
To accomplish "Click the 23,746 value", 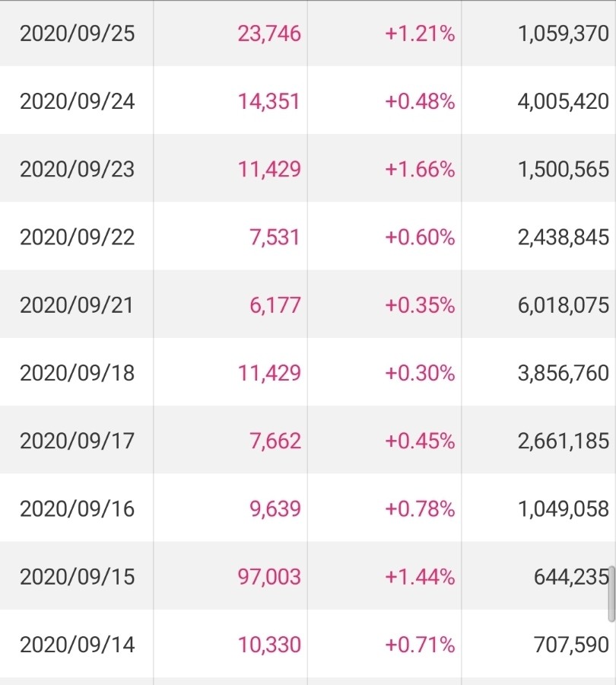I will click(269, 33).
